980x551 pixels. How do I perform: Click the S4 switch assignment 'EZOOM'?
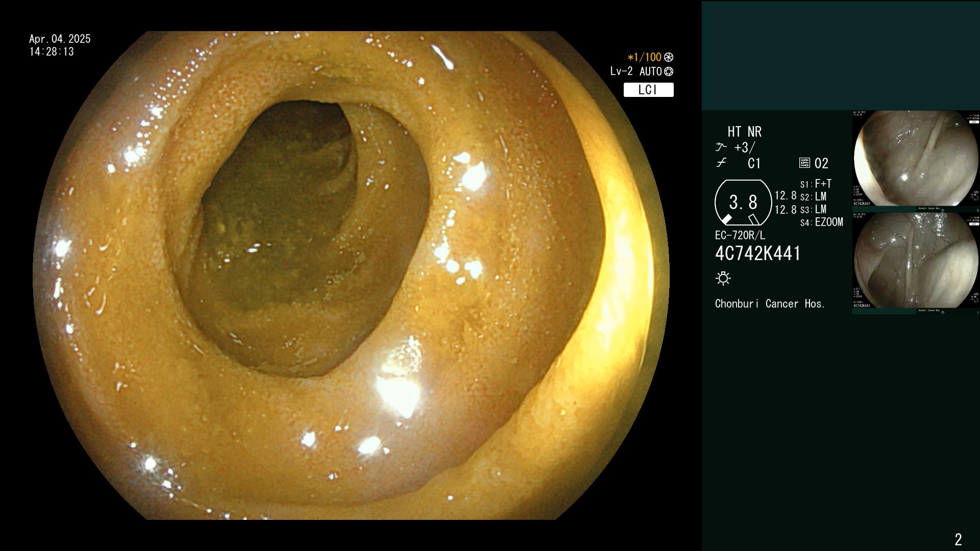pyautogui.click(x=829, y=222)
